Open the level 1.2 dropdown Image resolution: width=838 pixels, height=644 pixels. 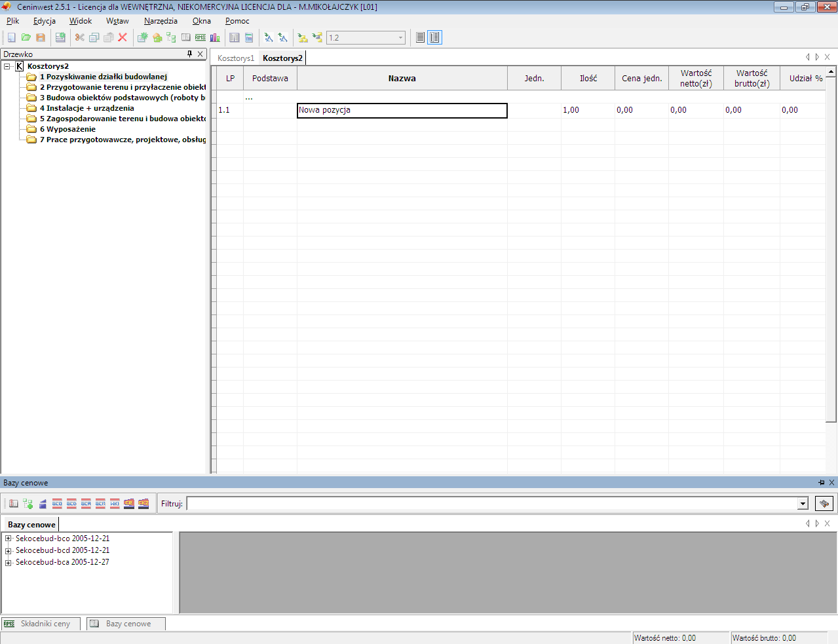coord(400,38)
